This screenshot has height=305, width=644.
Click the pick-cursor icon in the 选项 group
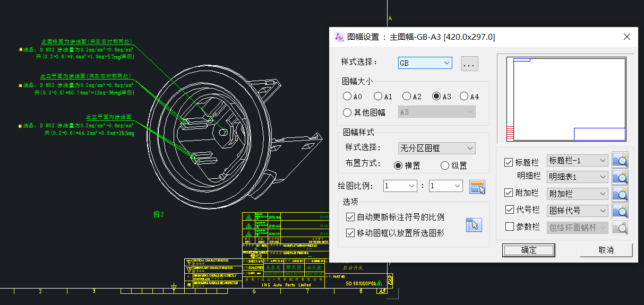[x=474, y=224]
